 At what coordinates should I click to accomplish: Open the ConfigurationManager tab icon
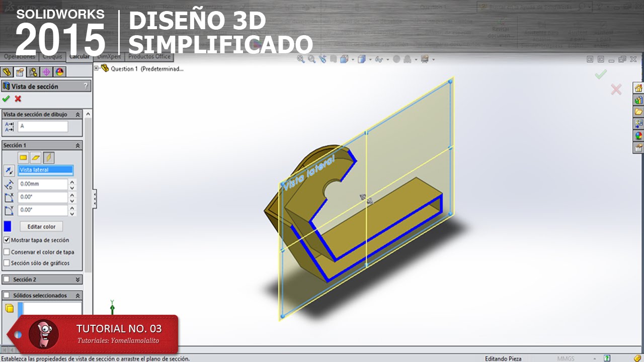click(x=33, y=72)
